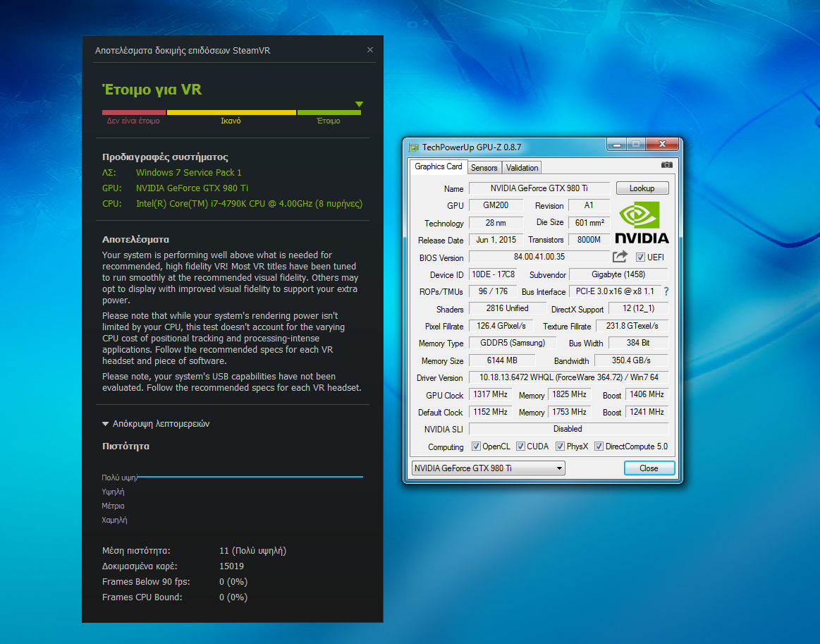Click the Memory Type field GDDR5 (Samsung)
This screenshot has height=644, width=820.
point(513,343)
